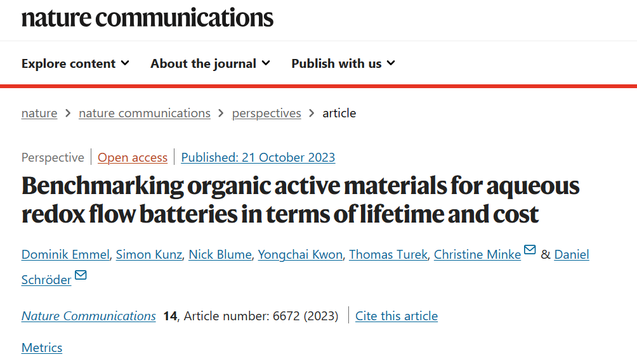Image resolution: width=637 pixels, height=364 pixels.
Task: Click Cite this article
Action: 397,316
